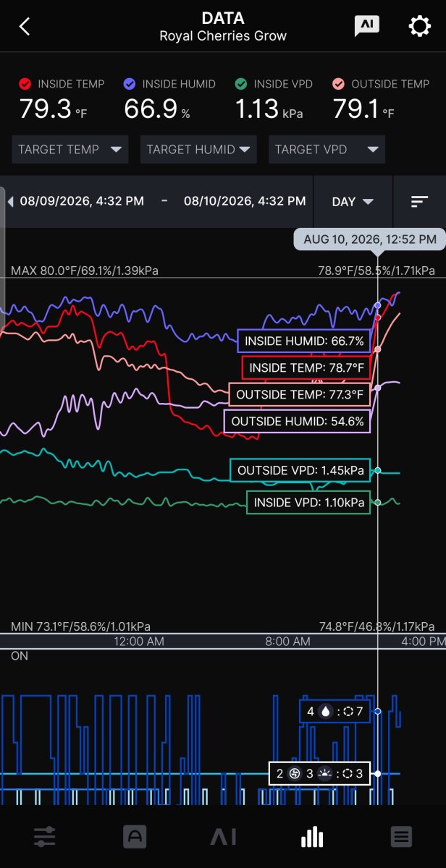The width and height of the screenshot is (446, 868).
Task: Go back using the arrow icon
Action: [x=25, y=27]
